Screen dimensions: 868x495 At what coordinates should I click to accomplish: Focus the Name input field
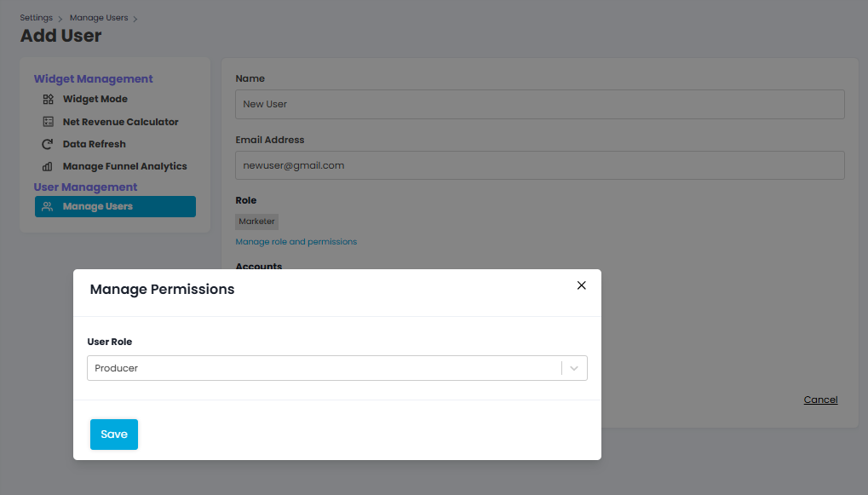pyautogui.click(x=539, y=104)
